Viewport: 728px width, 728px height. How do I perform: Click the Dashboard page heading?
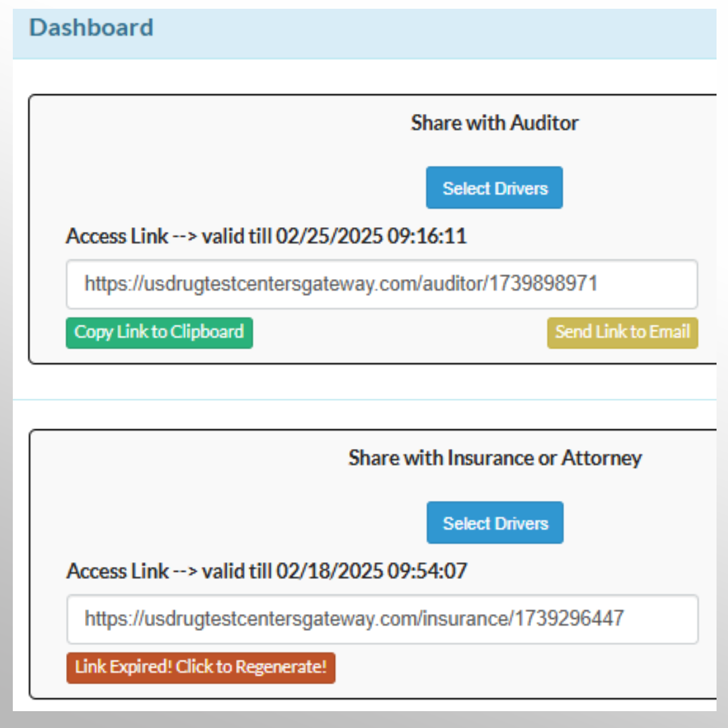[x=92, y=28]
